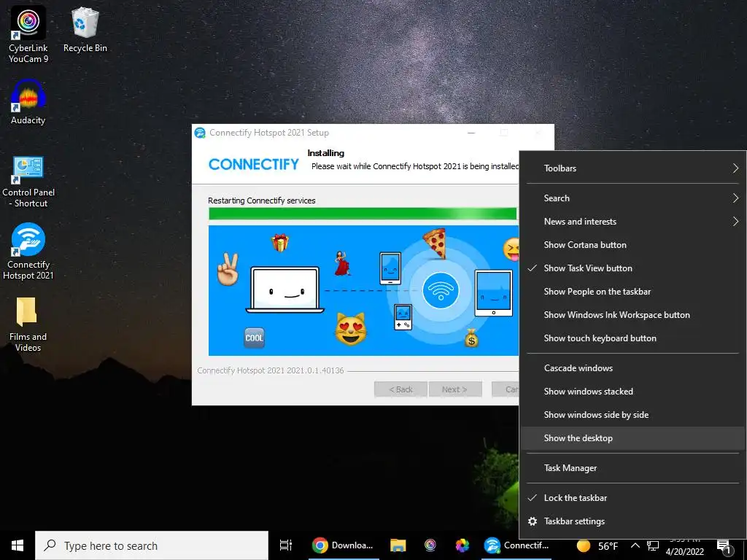Choose Show windows side by side
Viewport: 747px width, 560px height.
tap(632, 415)
